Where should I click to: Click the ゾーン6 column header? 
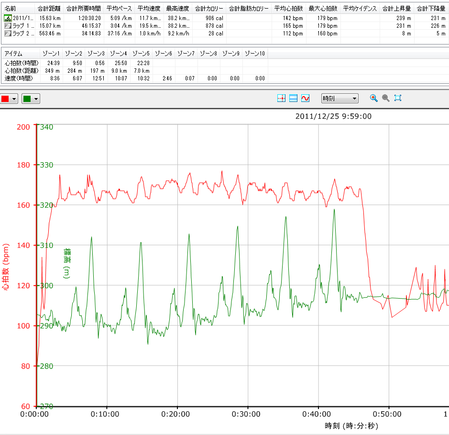click(x=163, y=54)
